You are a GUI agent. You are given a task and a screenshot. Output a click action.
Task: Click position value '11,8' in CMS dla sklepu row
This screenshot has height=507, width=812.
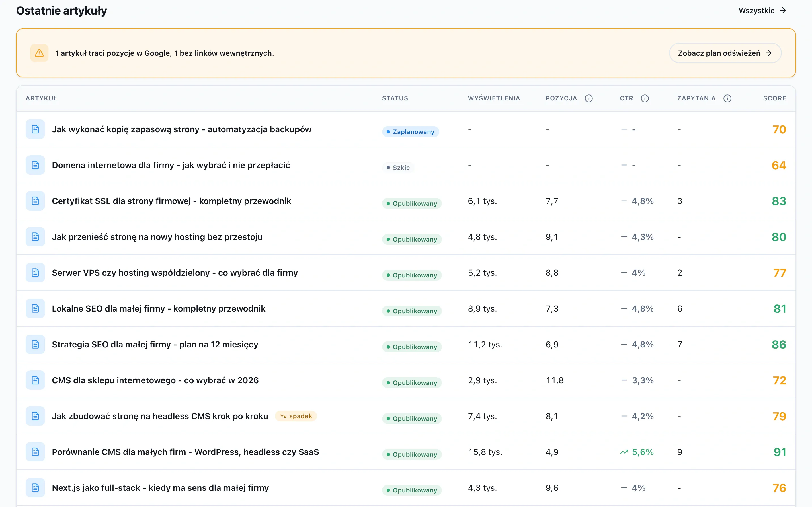click(555, 380)
